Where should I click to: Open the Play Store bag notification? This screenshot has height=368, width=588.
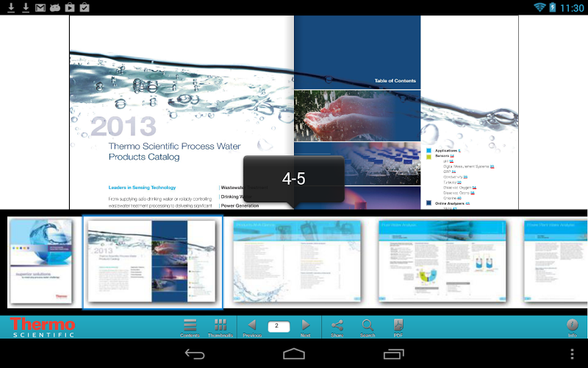[x=70, y=7]
